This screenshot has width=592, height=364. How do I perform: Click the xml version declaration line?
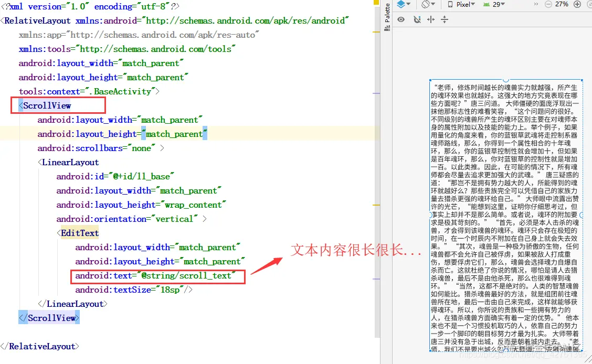(90, 7)
